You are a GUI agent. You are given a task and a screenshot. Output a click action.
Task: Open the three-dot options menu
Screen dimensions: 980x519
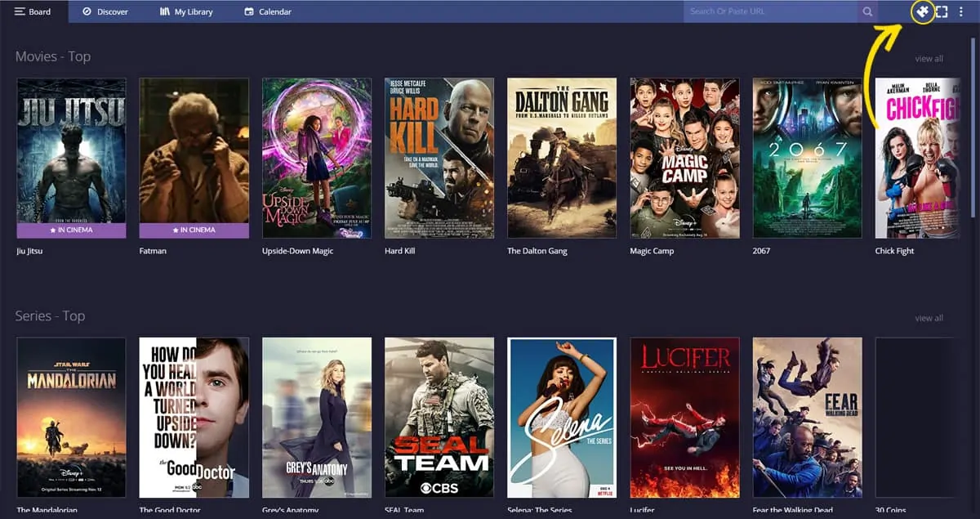961,11
